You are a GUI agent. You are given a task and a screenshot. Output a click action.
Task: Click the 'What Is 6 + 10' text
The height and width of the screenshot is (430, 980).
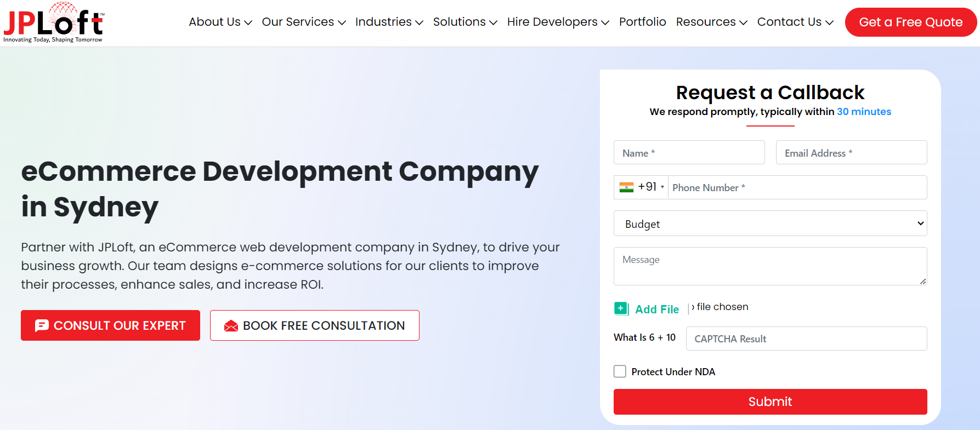[x=644, y=337]
